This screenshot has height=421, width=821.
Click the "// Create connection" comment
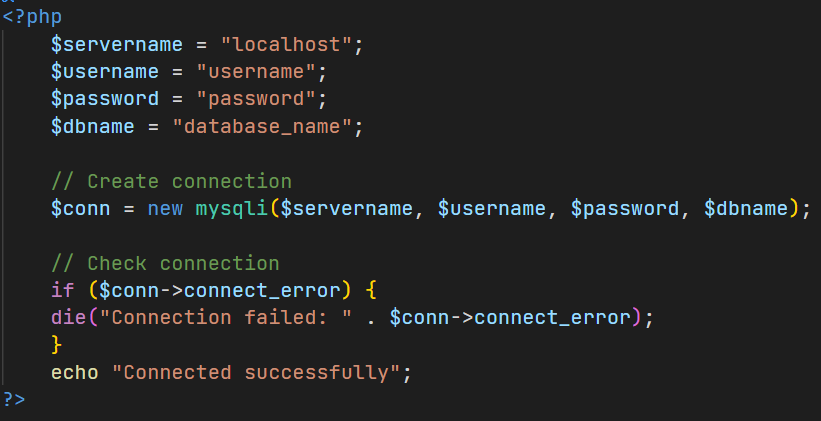tap(171, 181)
